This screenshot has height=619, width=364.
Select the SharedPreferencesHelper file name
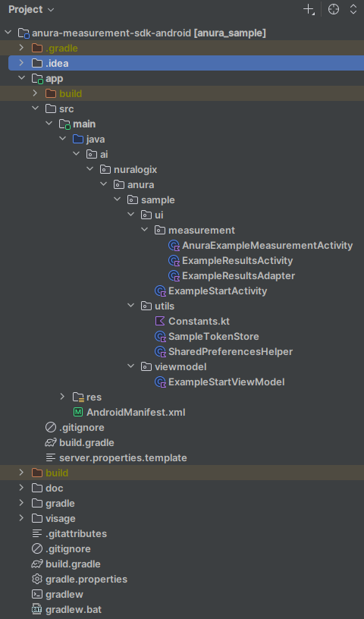pyautogui.click(x=231, y=352)
